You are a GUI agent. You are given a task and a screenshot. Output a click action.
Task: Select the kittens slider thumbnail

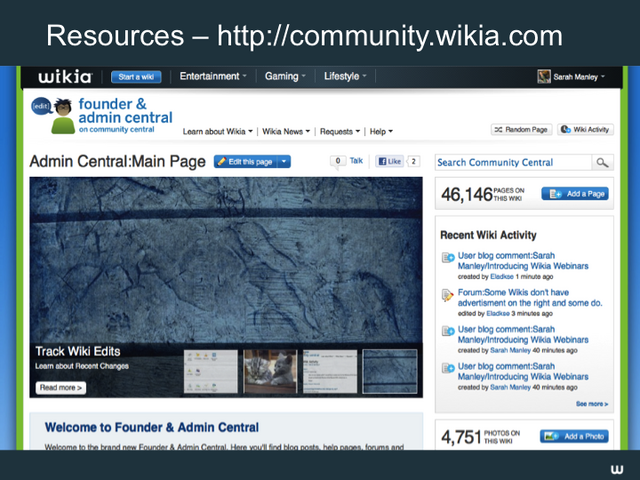[x=270, y=371]
